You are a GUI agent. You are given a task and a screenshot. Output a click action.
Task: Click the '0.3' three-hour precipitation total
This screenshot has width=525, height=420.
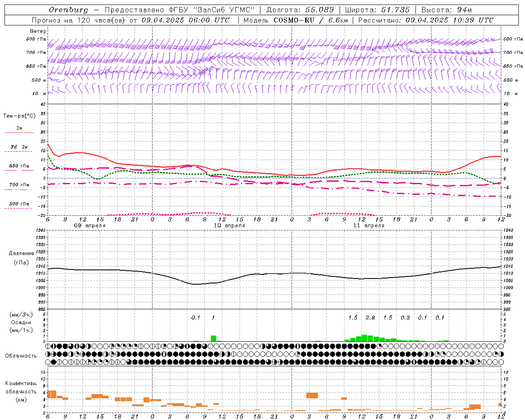405,318
